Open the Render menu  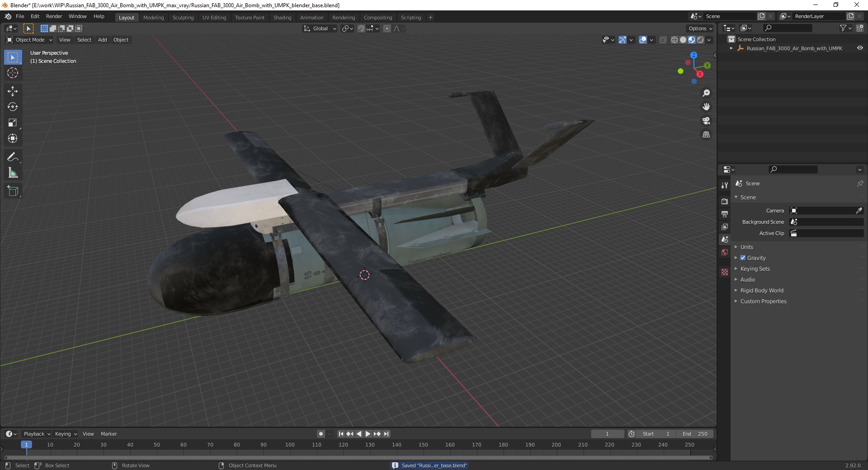click(x=54, y=16)
